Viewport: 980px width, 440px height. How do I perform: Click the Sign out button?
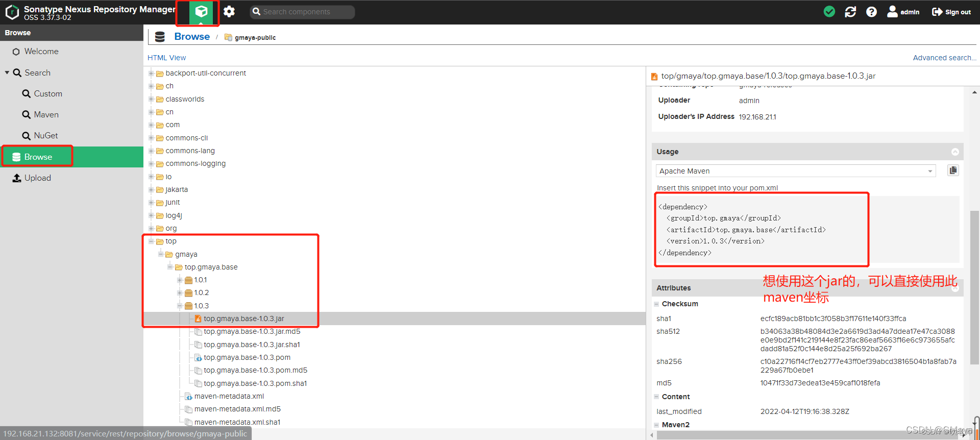951,12
